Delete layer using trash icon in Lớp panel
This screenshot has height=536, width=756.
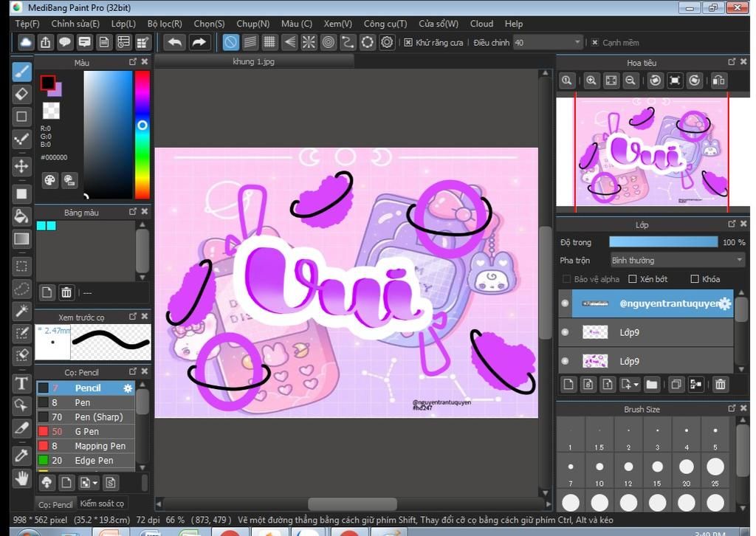[721, 384]
